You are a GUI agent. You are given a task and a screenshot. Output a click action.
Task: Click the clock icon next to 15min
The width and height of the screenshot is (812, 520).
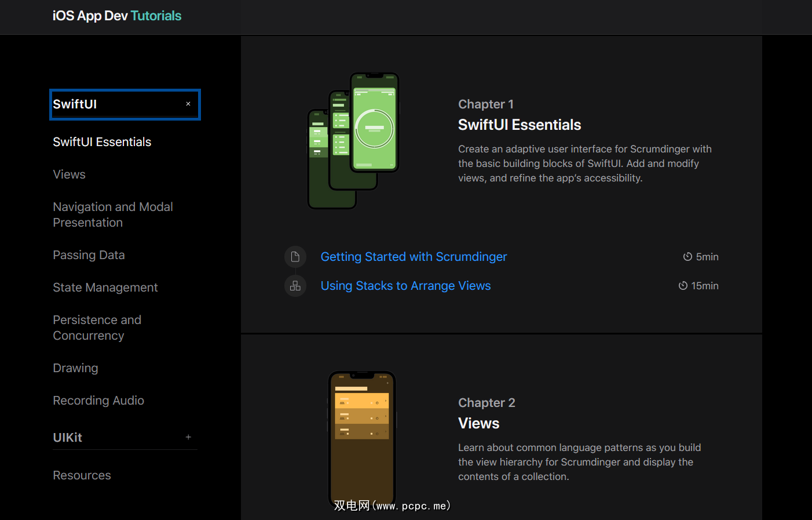pos(683,286)
